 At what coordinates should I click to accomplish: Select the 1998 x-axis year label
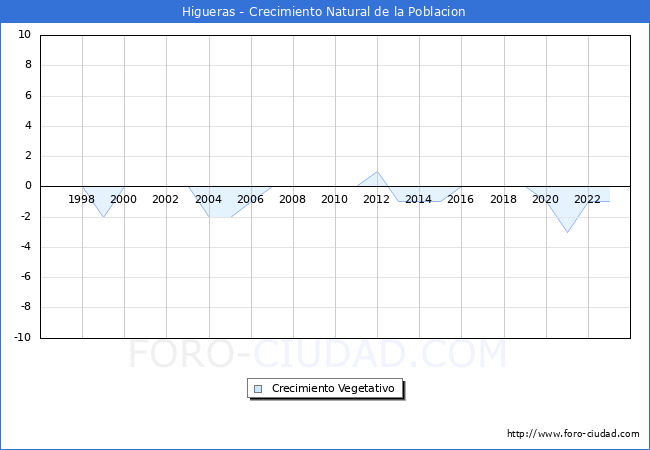click(x=82, y=199)
